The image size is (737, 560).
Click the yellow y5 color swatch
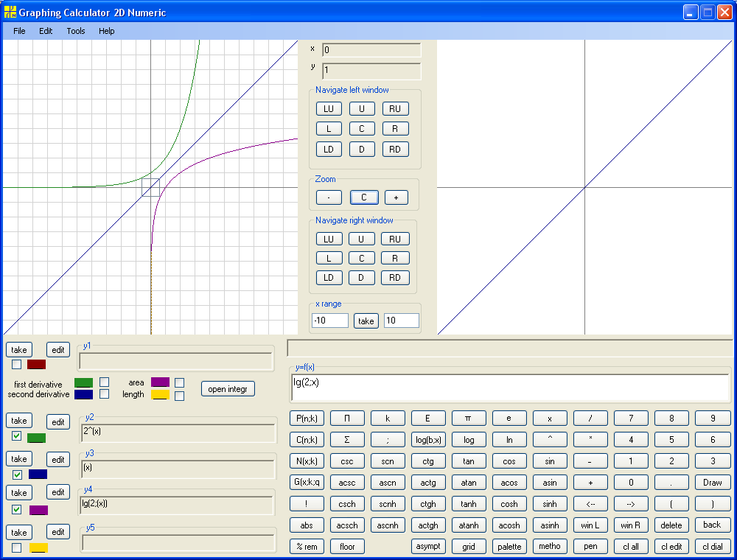tap(38, 547)
